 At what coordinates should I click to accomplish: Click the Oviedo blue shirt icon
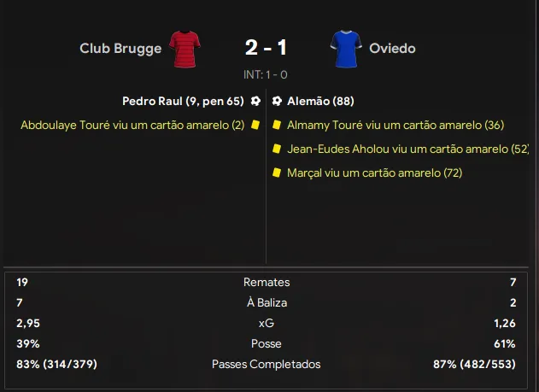click(345, 48)
